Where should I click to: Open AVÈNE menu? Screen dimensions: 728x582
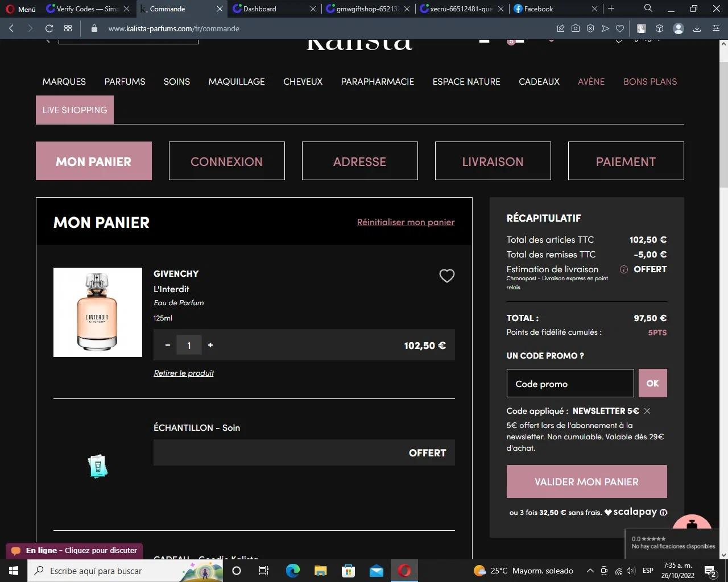(x=591, y=81)
